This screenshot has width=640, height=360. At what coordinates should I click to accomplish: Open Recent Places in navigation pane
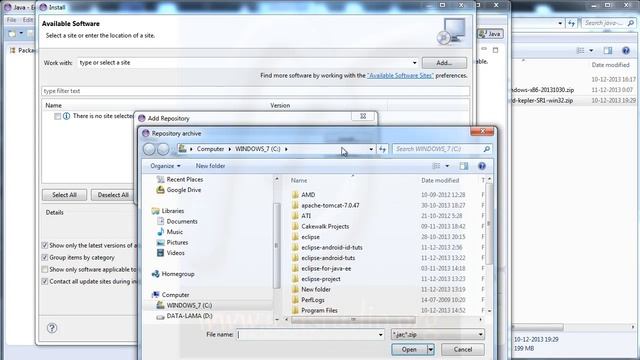click(x=184, y=179)
